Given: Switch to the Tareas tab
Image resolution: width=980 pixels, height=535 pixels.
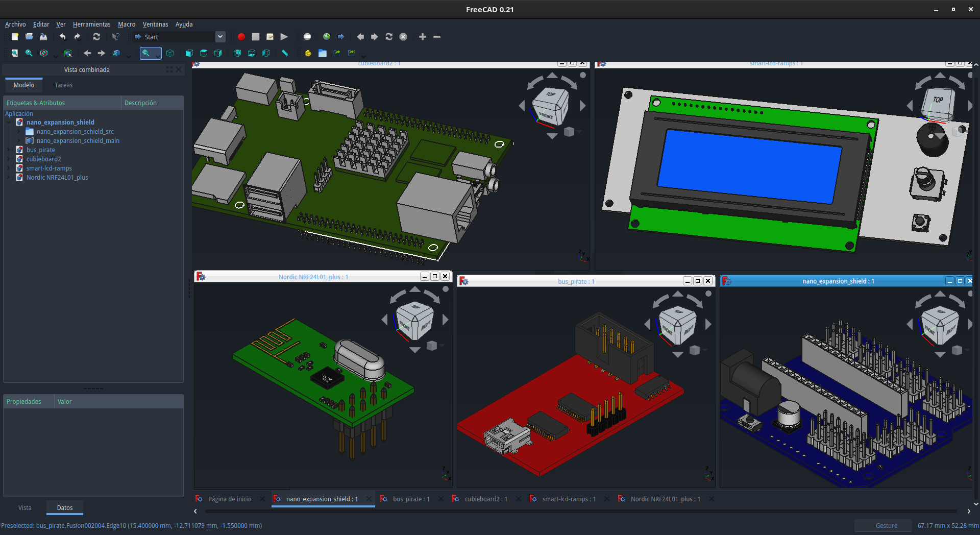Looking at the screenshot, I should [x=64, y=85].
